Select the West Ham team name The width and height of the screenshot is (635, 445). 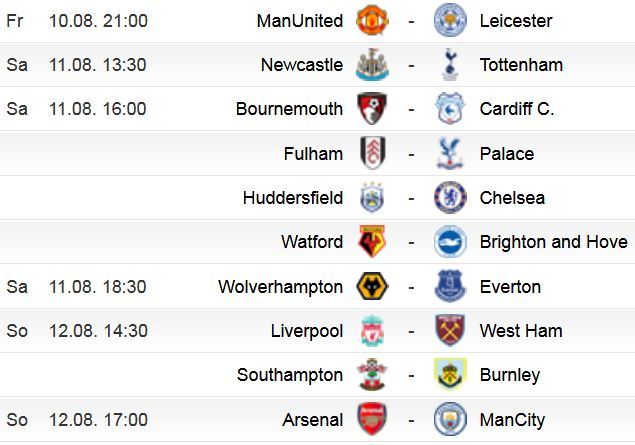521,330
